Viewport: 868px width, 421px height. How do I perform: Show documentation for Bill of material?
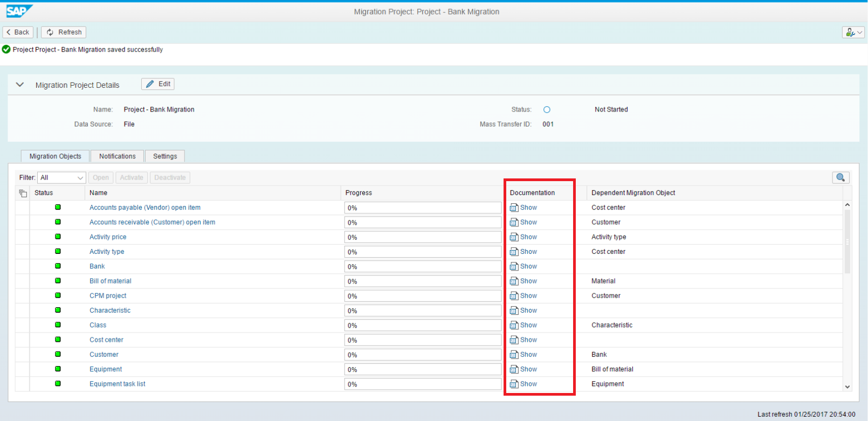tap(523, 281)
